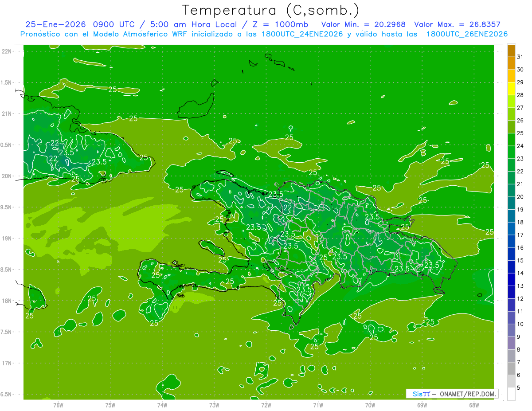Click the 76W longitude axis label
Screen dimensions: 532x411
tap(58, 405)
